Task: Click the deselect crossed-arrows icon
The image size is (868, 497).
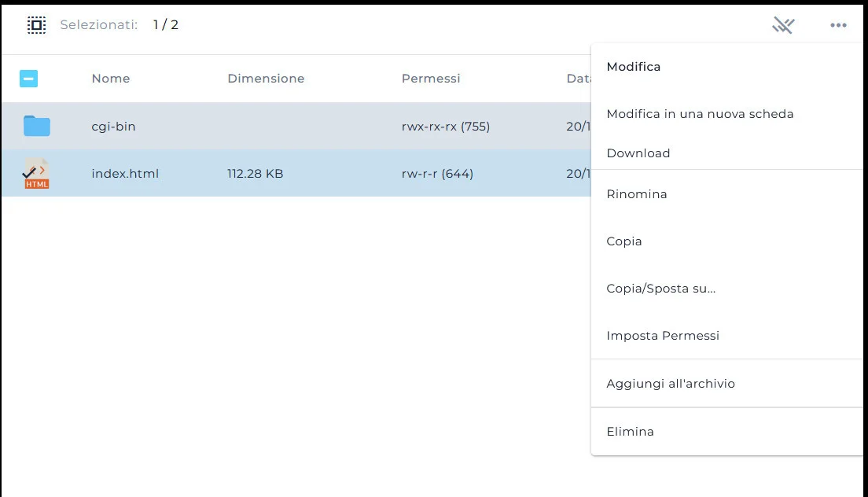Action: click(x=783, y=24)
